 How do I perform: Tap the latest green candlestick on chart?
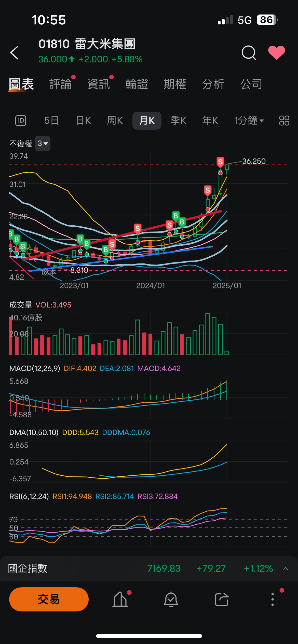click(227, 169)
